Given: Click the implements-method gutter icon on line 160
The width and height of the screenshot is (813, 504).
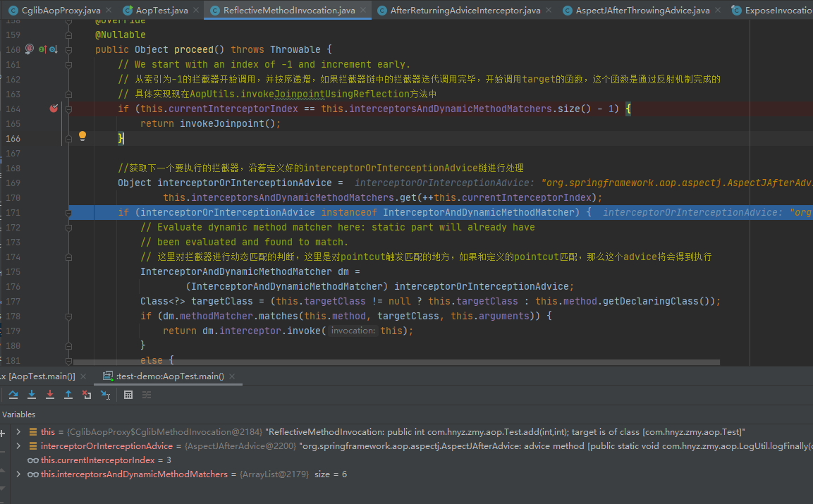Looking at the screenshot, I should tap(42, 49).
